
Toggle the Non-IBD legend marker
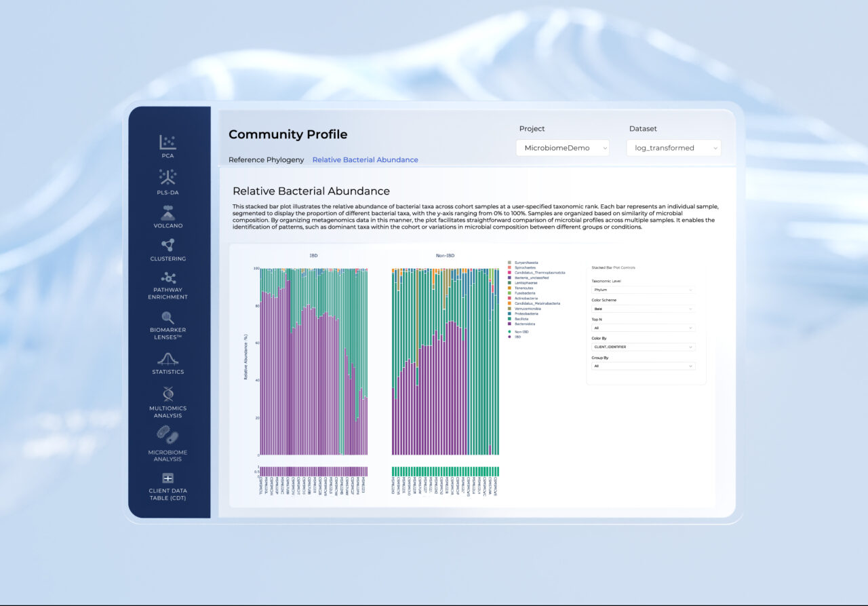(509, 332)
